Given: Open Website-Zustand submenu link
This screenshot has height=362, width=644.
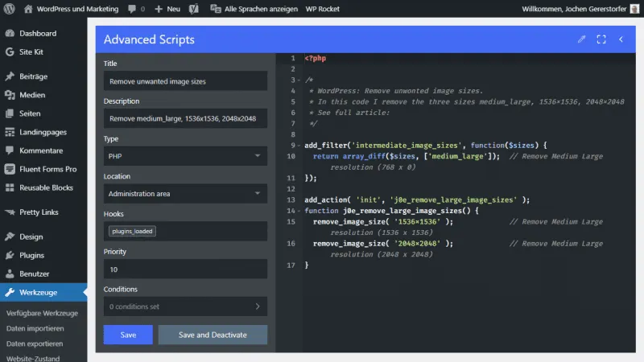Looking at the screenshot, I should click(x=33, y=358).
